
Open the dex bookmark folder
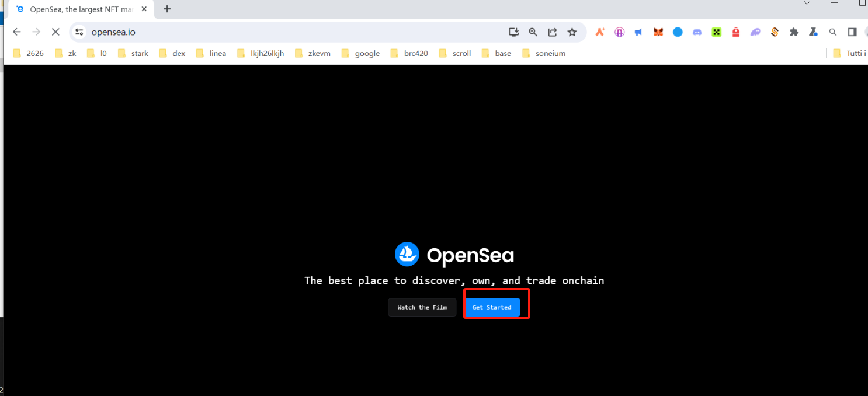172,53
